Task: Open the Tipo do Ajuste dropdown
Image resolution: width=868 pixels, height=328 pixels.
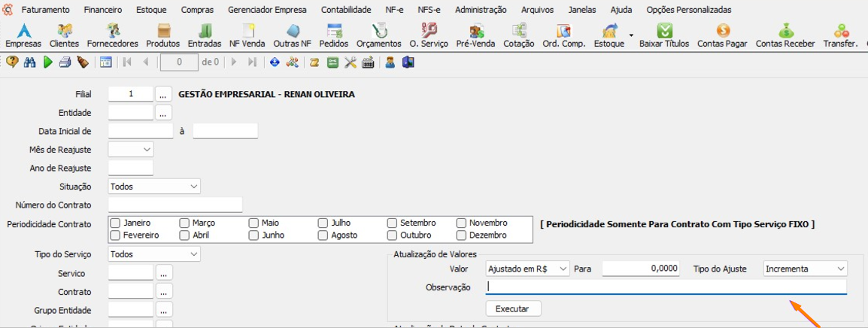Action: coord(806,269)
